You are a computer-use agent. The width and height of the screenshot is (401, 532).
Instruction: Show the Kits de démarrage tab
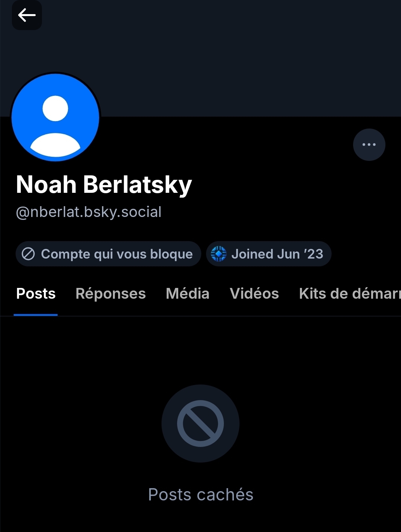[349, 294]
